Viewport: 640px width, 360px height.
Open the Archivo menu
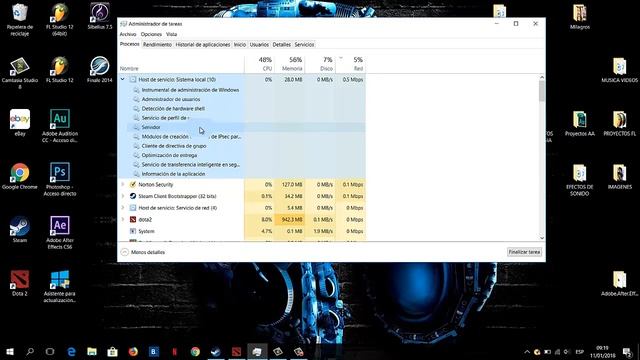128,34
